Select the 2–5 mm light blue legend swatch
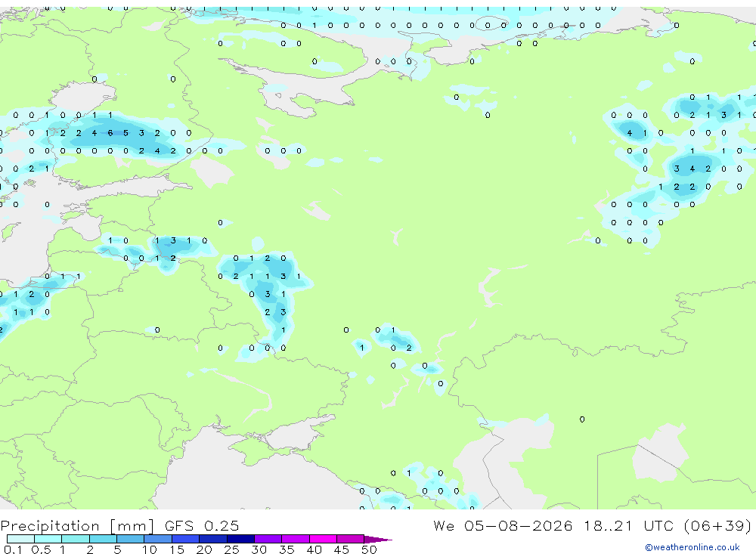The image size is (756, 554). pos(103,539)
